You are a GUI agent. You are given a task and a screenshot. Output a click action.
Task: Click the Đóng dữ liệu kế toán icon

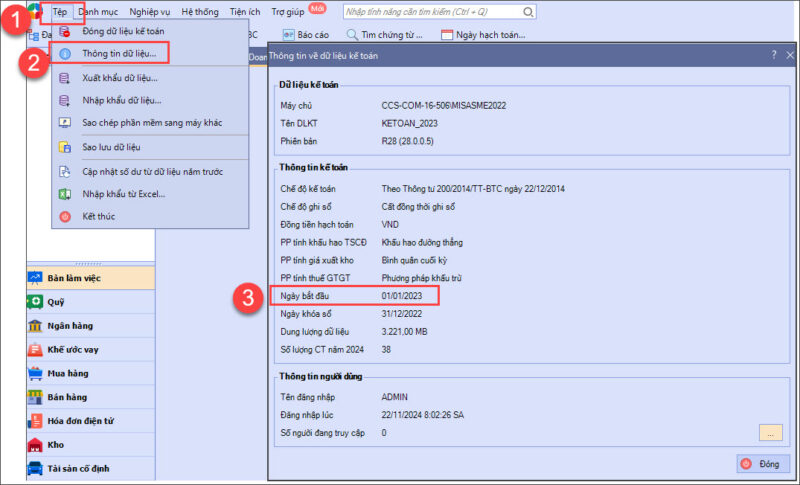click(65, 31)
